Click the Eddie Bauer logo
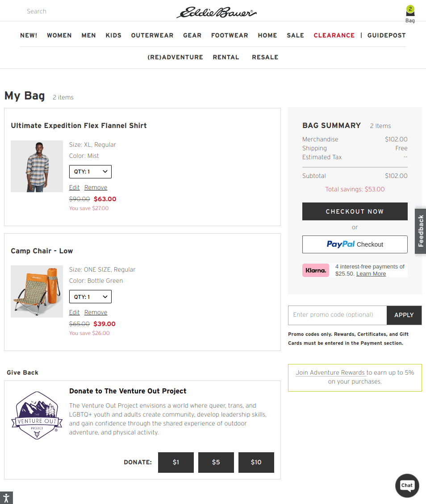 point(216,12)
